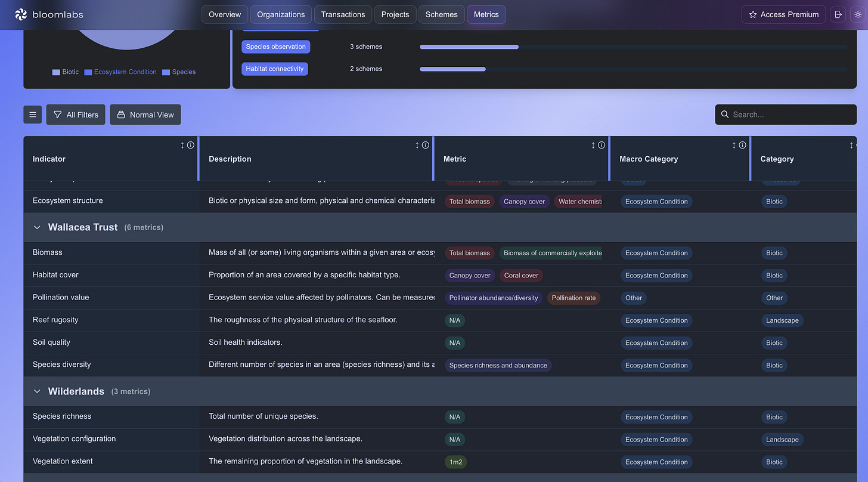Image resolution: width=868 pixels, height=482 pixels.
Task: Click the Coral cover metric tag
Action: [521, 276]
